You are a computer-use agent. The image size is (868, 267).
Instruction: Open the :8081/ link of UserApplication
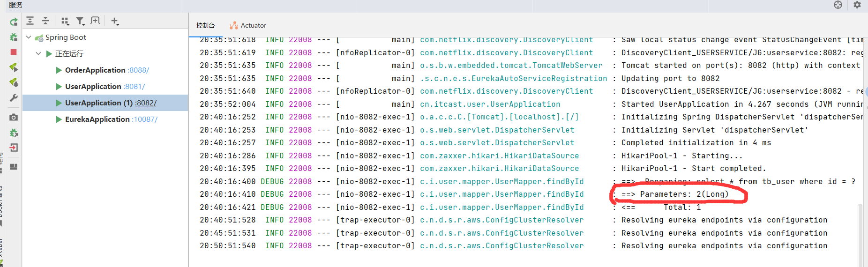(134, 87)
